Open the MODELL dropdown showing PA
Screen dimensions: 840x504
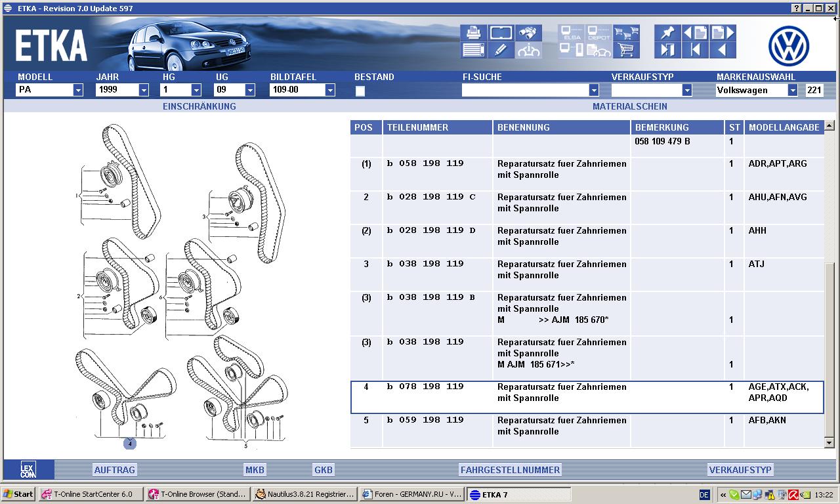click(x=77, y=91)
